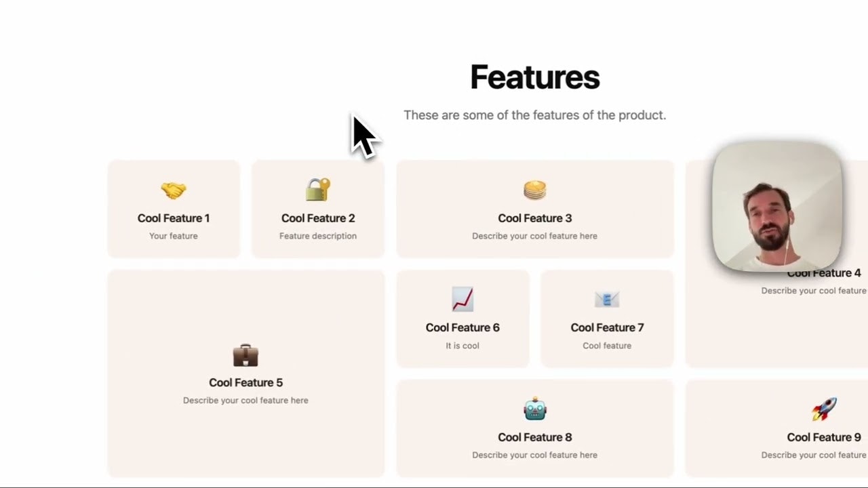868x488 pixels.
Task: Select the features subtitle text
Action: (x=534, y=115)
